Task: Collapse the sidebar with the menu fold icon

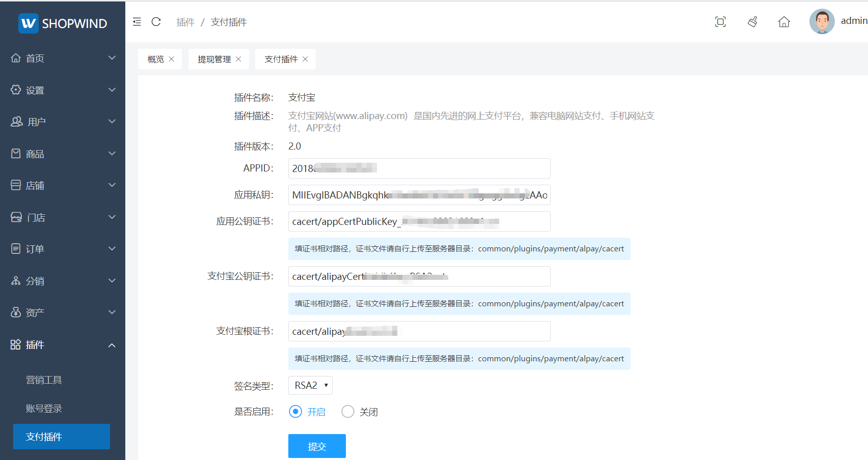Action: [x=137, y=22]
